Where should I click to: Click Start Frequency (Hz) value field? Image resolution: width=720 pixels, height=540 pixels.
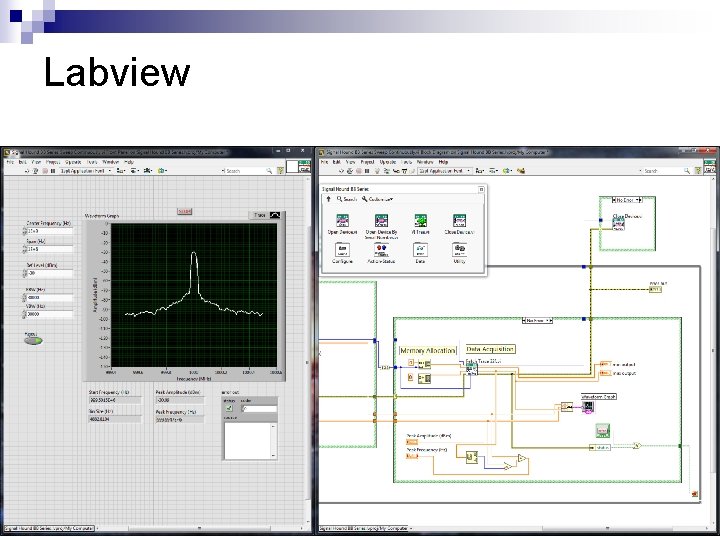click(115, 400)
